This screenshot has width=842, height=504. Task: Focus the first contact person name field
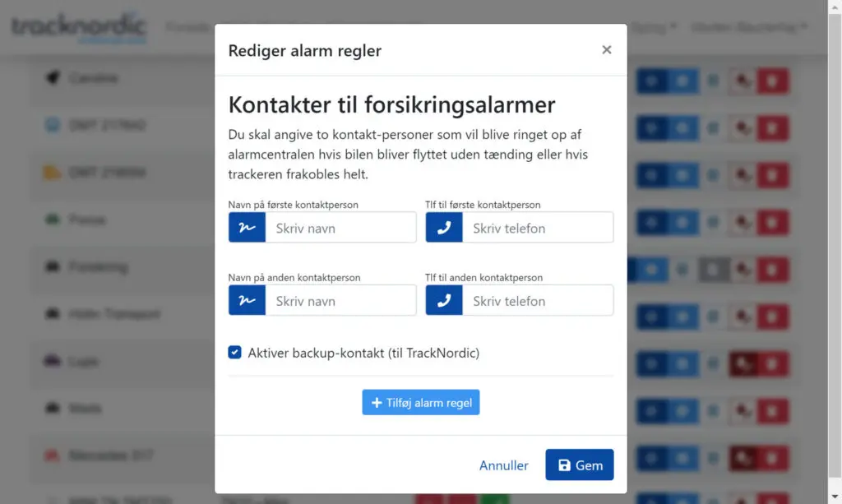tap(340, 228)
